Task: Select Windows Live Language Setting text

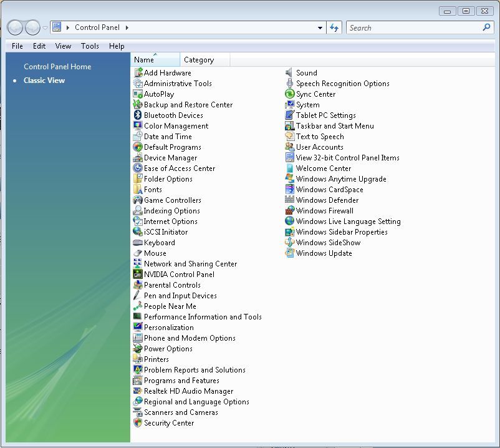Action: click(x=349, y=222)
